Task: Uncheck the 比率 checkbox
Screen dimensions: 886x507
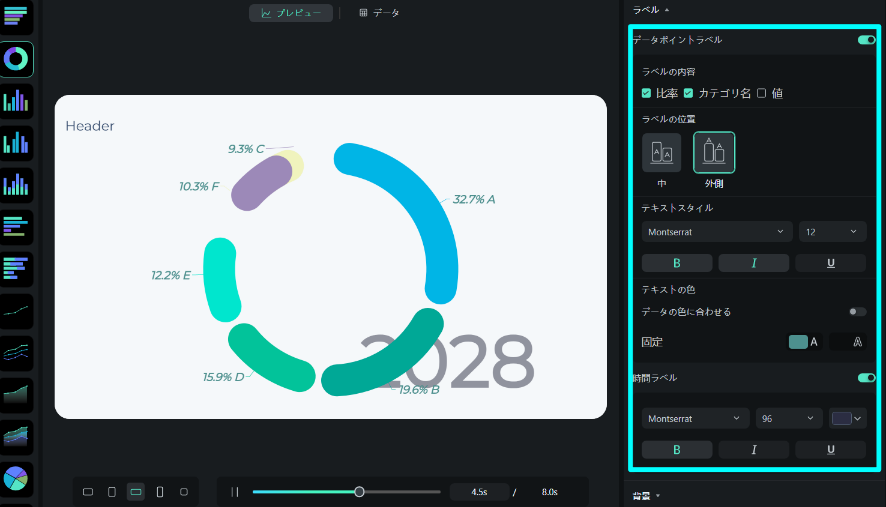Action: [647, 93]
